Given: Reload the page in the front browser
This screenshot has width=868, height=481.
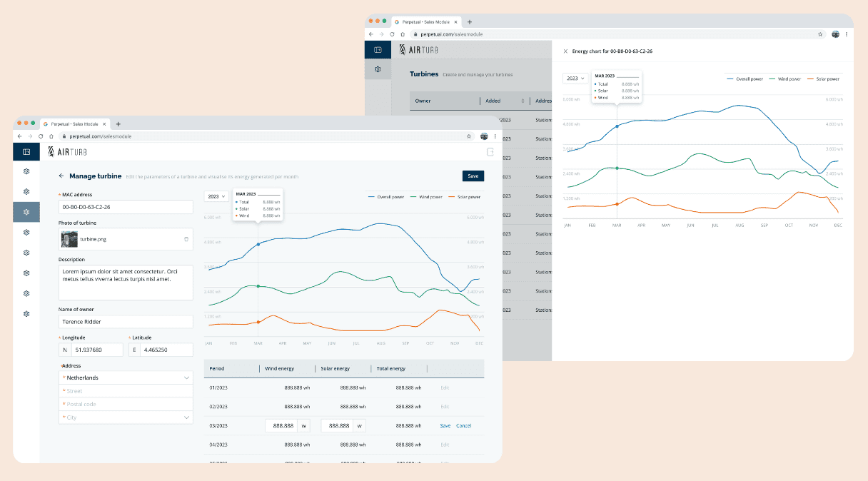Looking at the screenshot, I should pos(41,136).
